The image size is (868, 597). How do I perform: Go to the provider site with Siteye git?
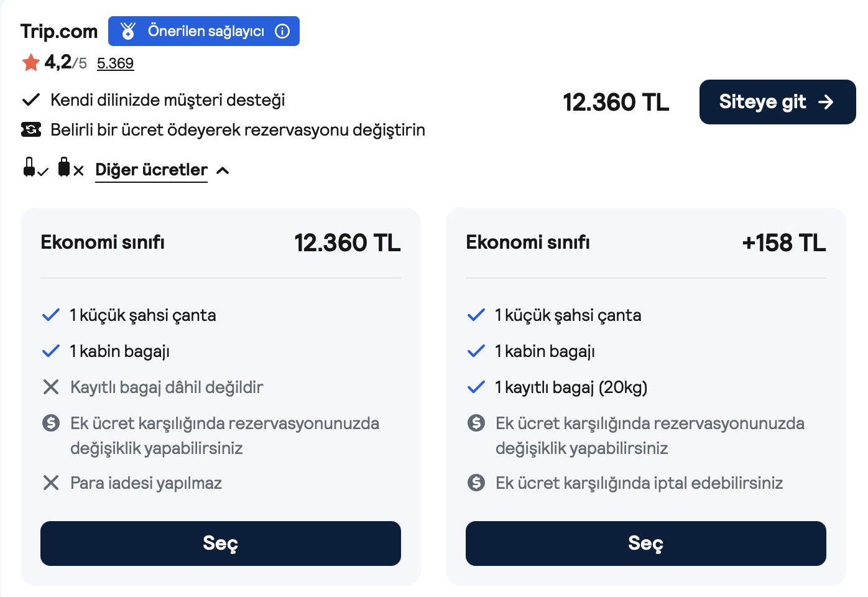(x=777, y=102)
